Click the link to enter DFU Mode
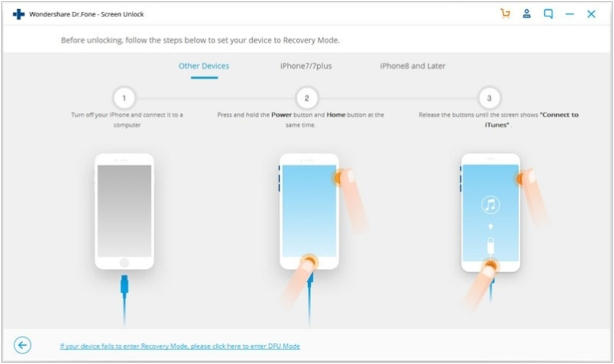Screen dimensions: 614x364 (180, 346)
